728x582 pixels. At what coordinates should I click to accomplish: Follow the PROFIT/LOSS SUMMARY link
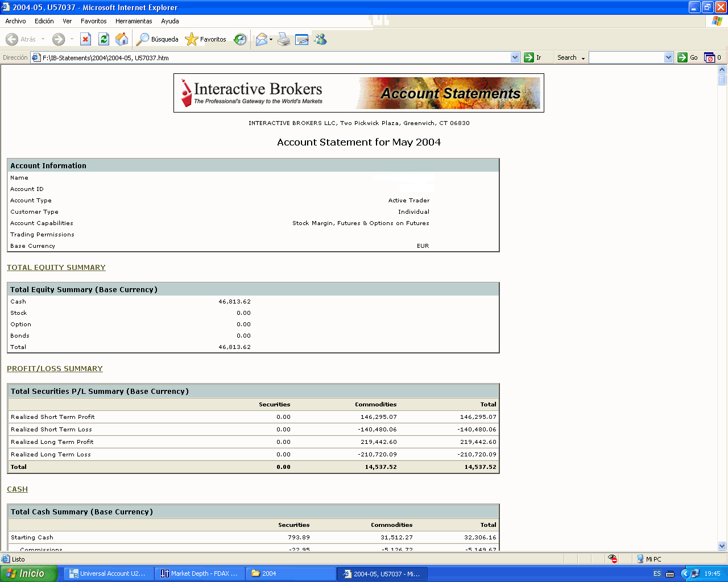(x=55, y=369)
